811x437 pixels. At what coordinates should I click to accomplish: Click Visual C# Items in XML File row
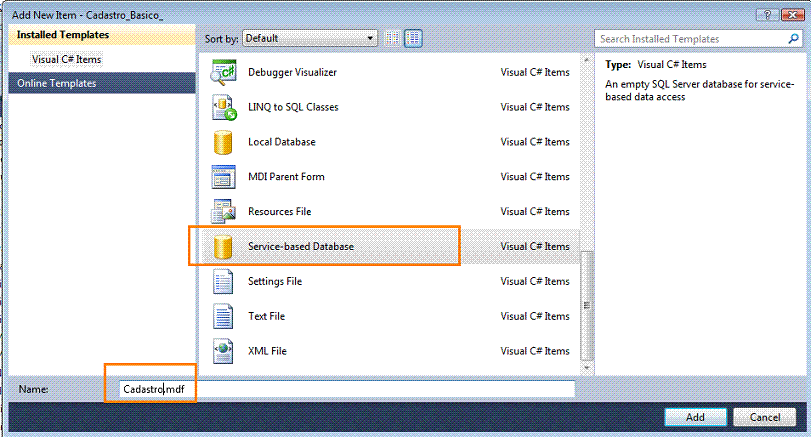[535, 351]
